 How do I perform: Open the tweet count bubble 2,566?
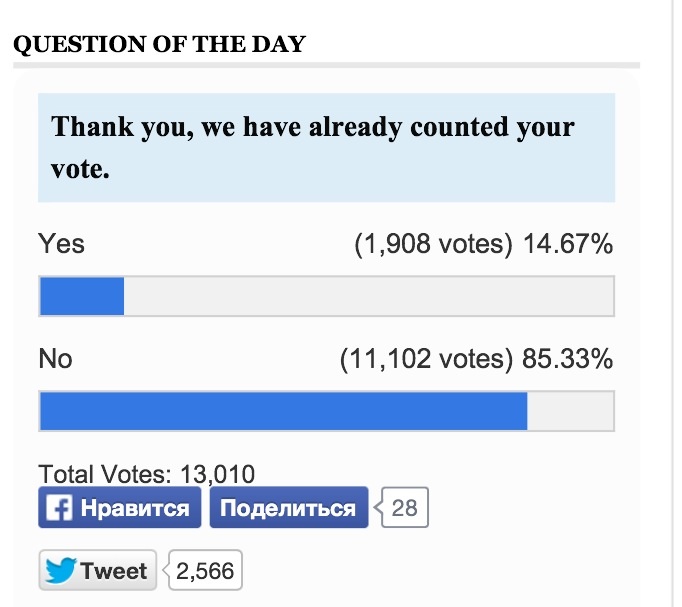click(x=205, y=570)
